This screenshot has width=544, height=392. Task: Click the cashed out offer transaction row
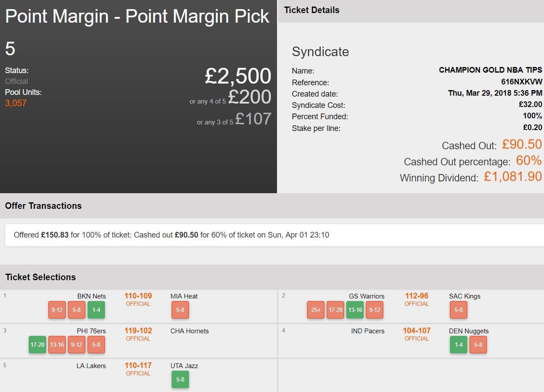(172, 235)
